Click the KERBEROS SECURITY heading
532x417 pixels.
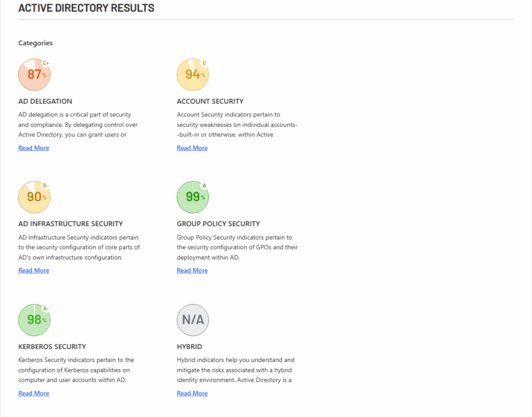pos(52,347)
